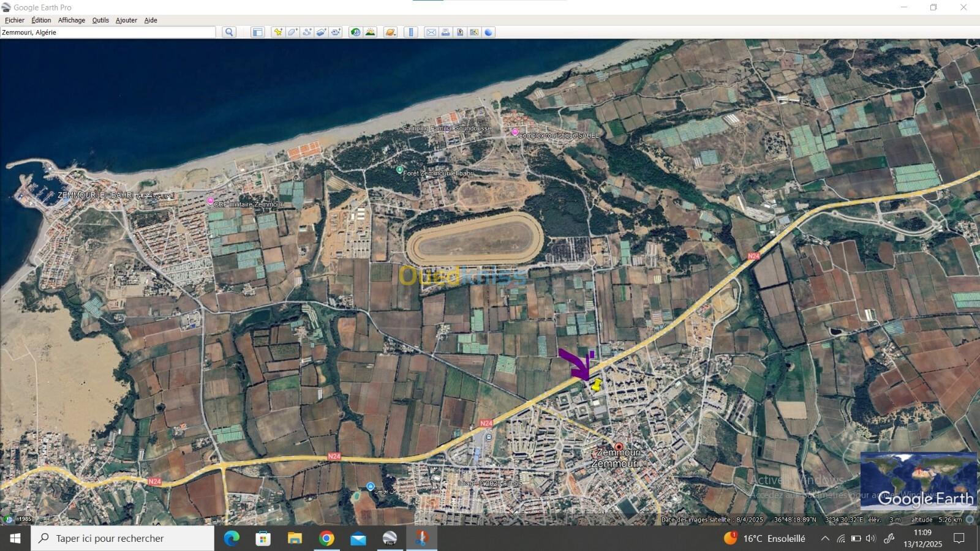The image size is (980, 551).
Task: Click the Zemmouri, Algérie search field
Action: click(108, 32)
